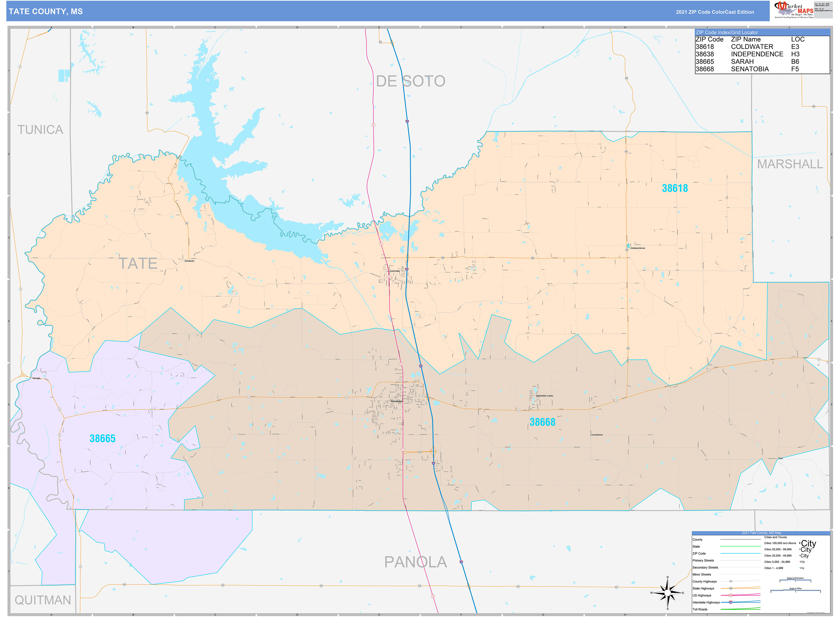Click the large 38665 ZIP label on map
The image size is (840, 617).
pyautogui.click(x=102, y=439)
